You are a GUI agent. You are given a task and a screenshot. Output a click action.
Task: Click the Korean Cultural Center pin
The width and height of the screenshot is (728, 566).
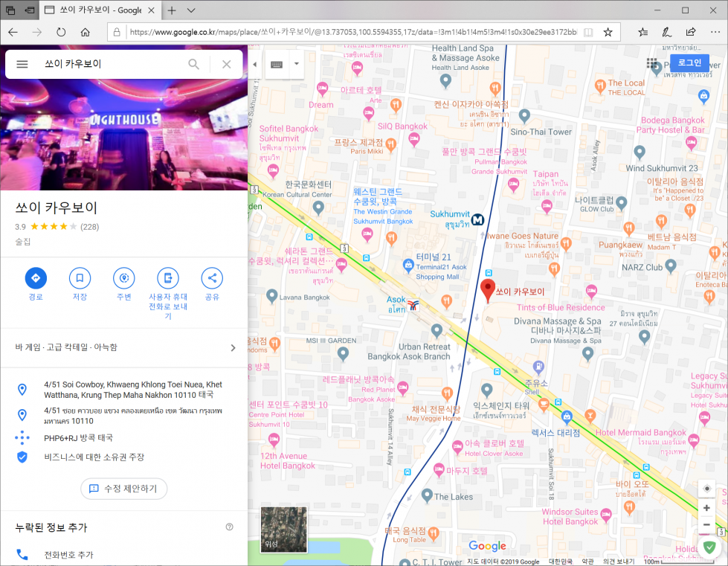click(x=318, y=208)
